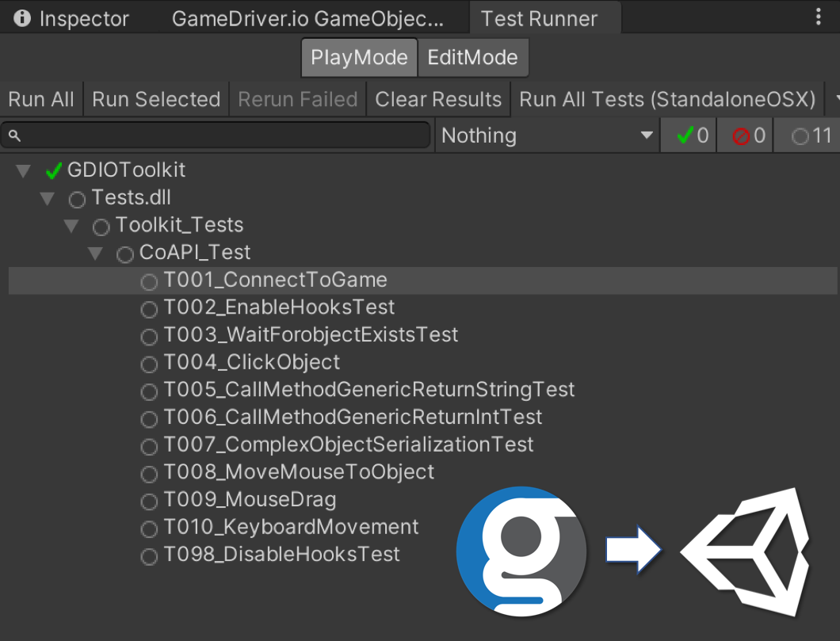Select test T008_MoveMouseToObject
The image size is (840, 641).
(x=423, y=472)
